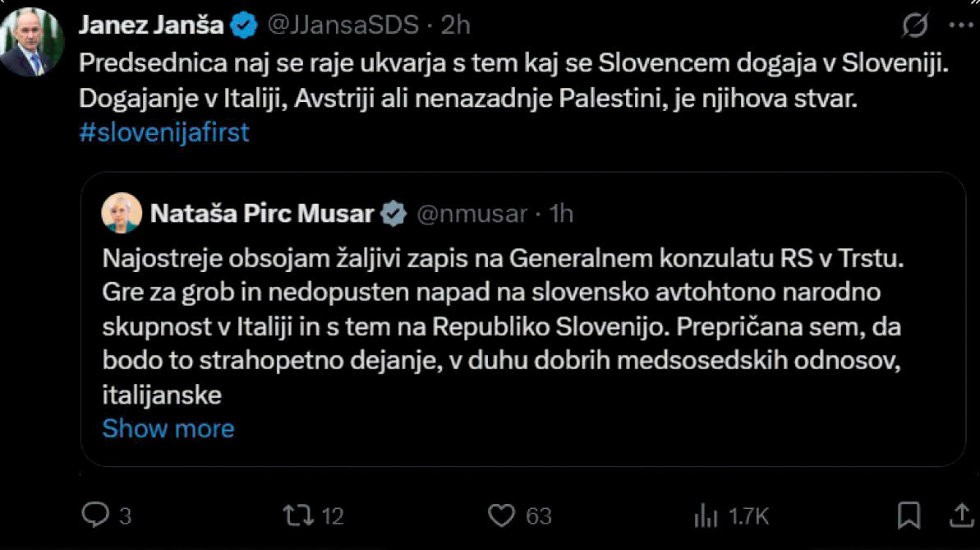The image size is (980, 550).
Task: Click the Janez Janša display name
Action: (150, 25)
